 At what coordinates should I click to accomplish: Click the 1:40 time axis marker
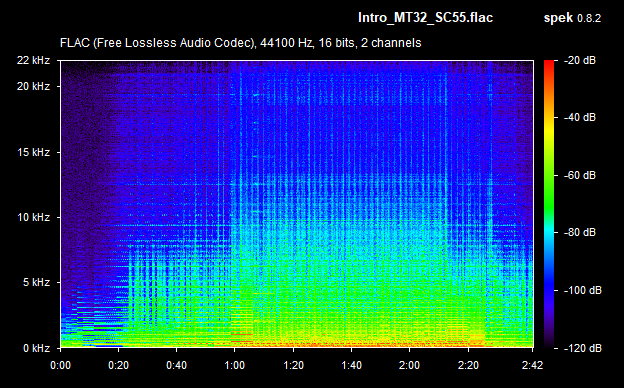click(351, 365)
